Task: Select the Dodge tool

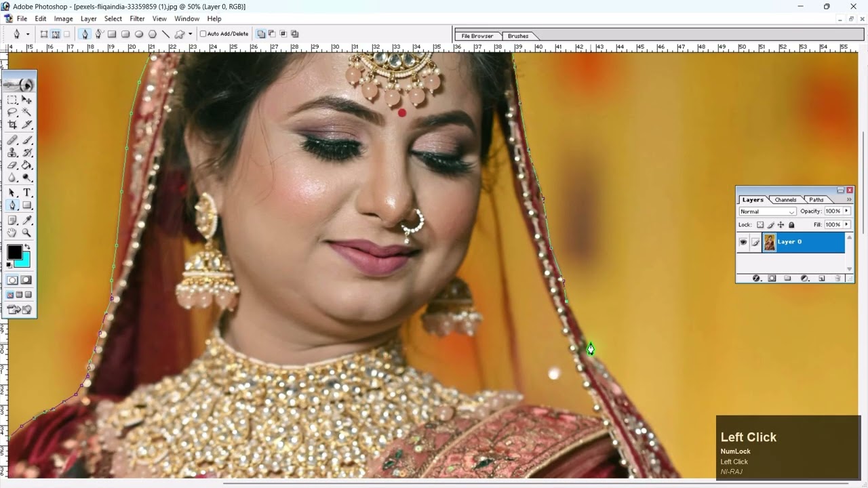Action: 27,178
